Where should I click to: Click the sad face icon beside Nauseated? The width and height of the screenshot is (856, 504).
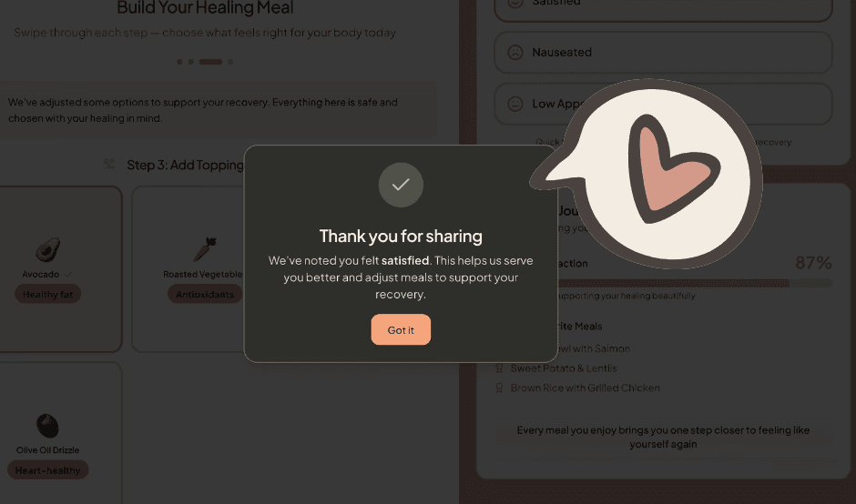[x=515, y=53]
